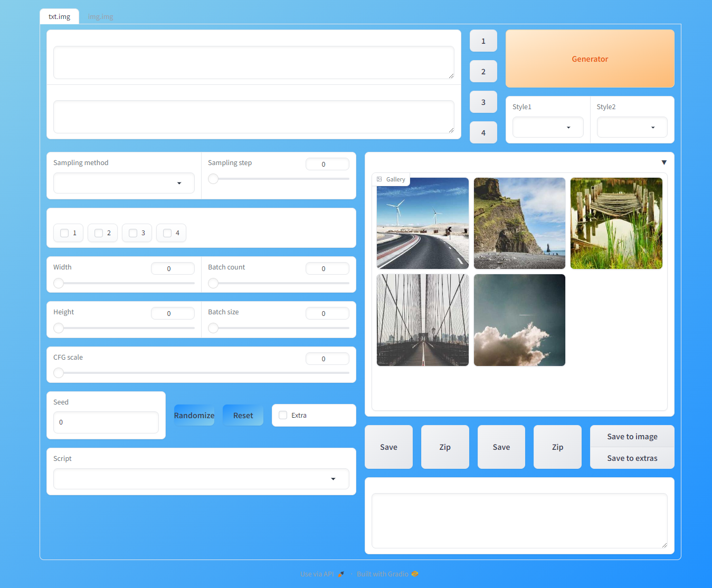Click the Randomize seed button
This screenshot has width=712, height=588.
pyautogui.click(x=194, y=416)
